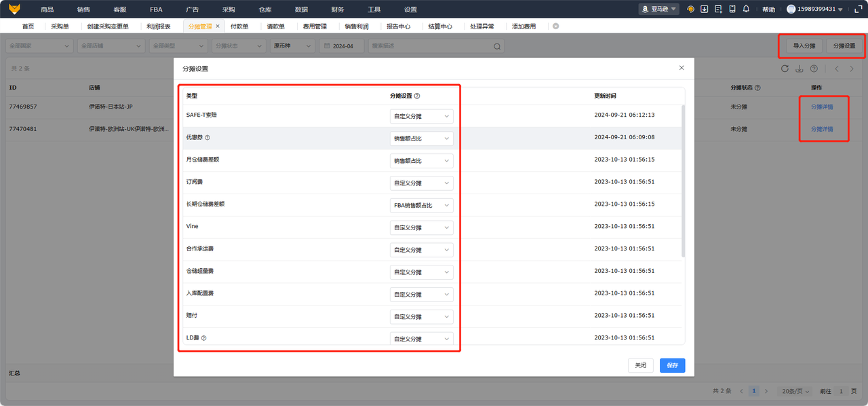Open the 商品 menu
This screenshot has width=868, height=406.
(x=47, y=10)
